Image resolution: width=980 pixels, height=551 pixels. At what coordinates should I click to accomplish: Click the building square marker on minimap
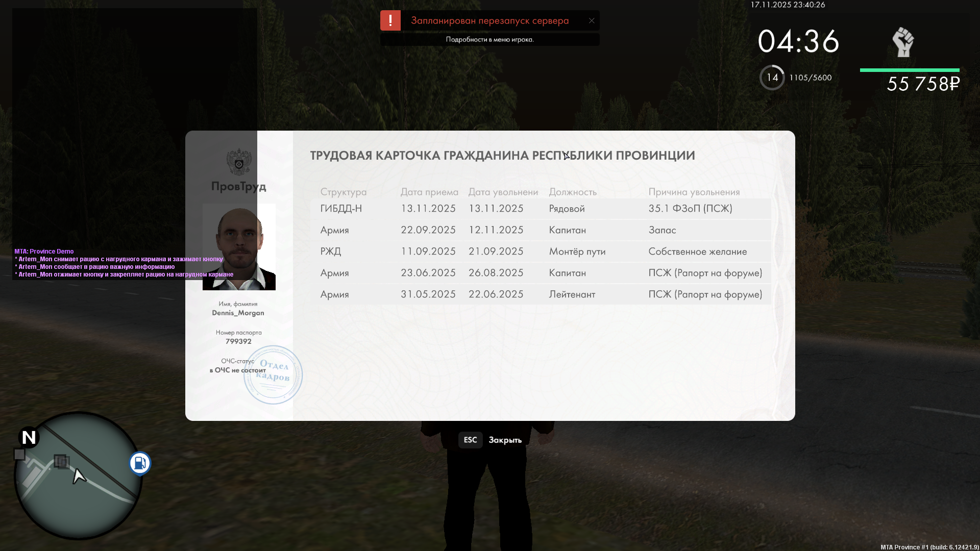(x=61, y=462)
